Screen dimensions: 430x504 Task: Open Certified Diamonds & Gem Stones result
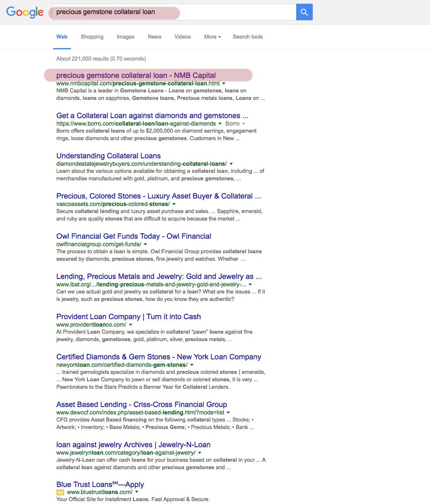pyautogui.click(x=159, y=357)
